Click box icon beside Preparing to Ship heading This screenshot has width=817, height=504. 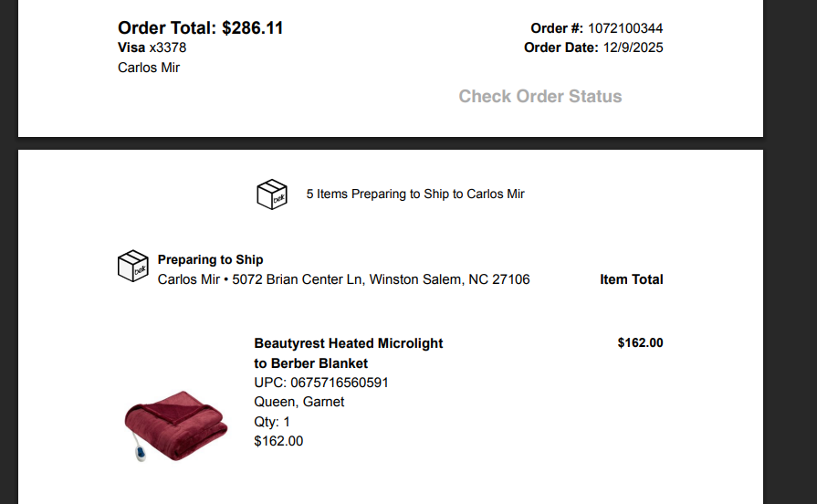point(133,266)
